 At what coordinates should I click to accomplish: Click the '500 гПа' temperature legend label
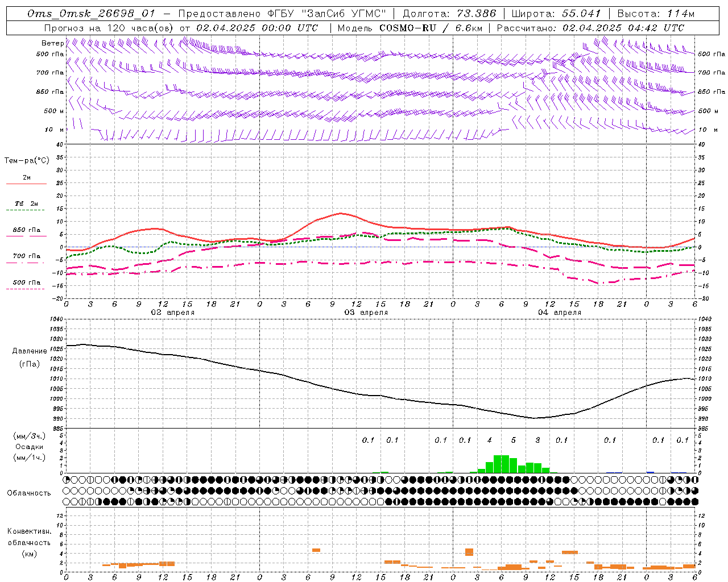click(27, 282)
